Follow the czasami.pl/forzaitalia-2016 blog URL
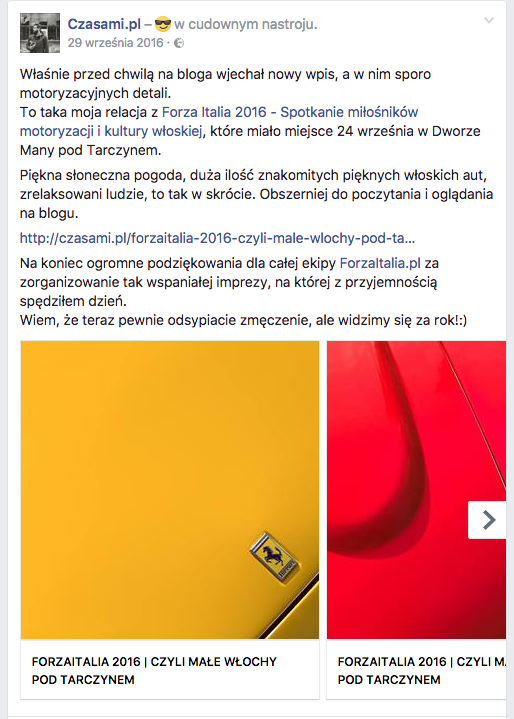This screenshot has width=514, height=719. click(x=217, y=238)
